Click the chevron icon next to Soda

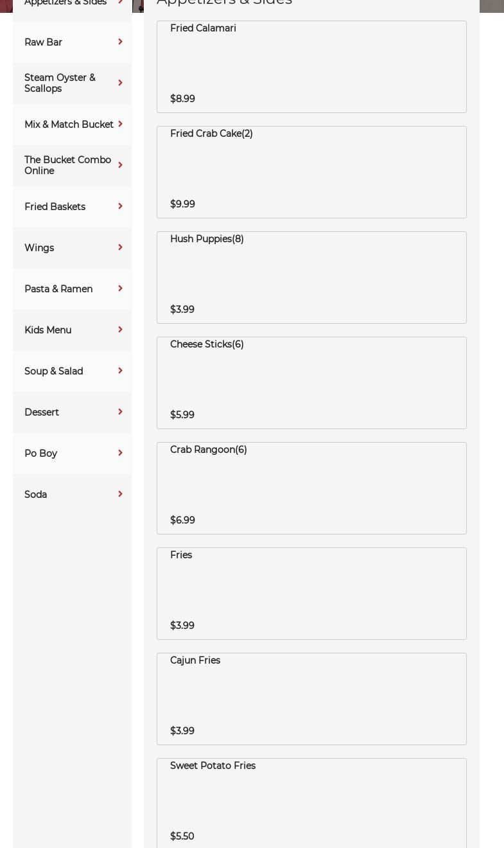[x=120, y=495]
